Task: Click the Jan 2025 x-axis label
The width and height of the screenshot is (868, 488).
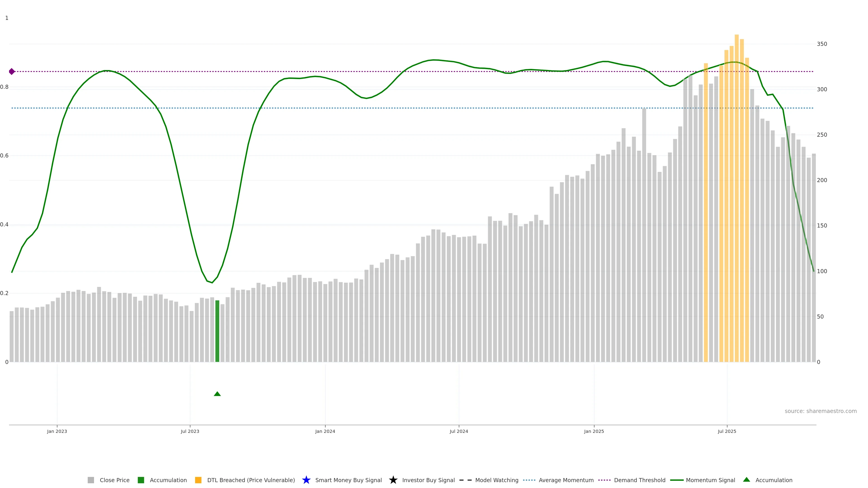Action: tap(594, 431)
